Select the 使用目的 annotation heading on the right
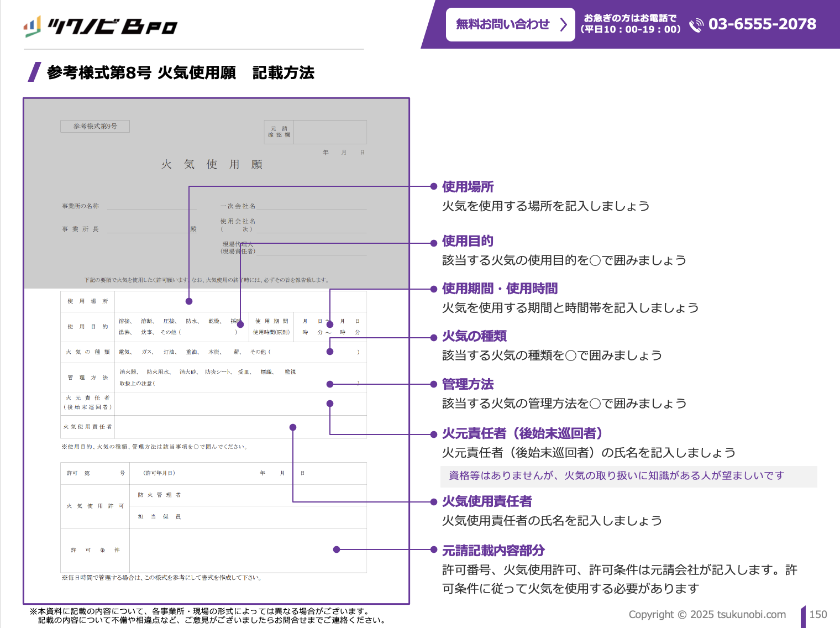The height and width of the screenshot is (628, 840). 468,241
